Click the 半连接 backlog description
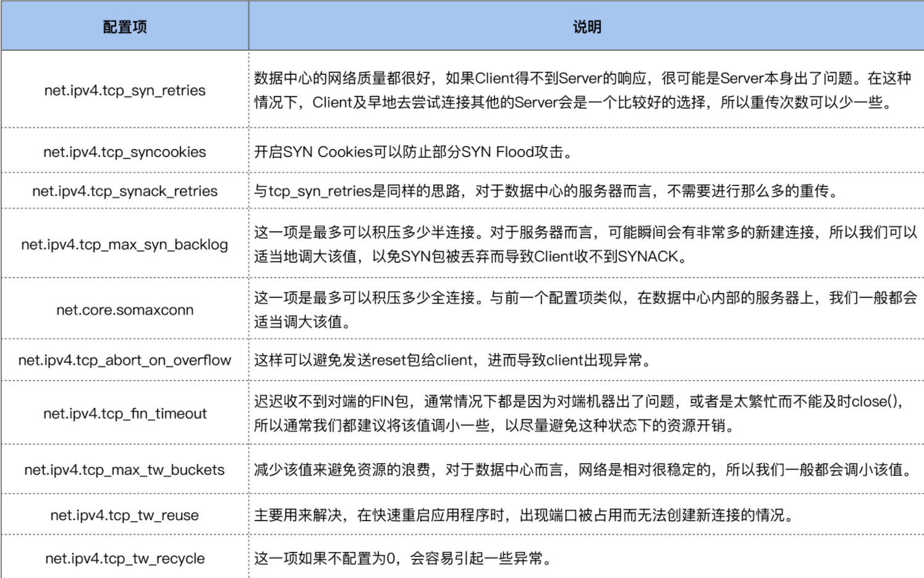924x578 pixels. pos(586,244)
